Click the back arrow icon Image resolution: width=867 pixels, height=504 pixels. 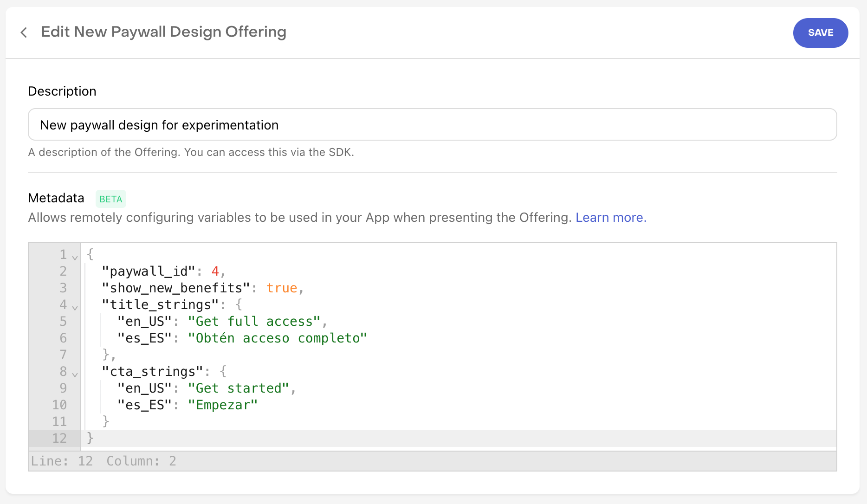pyautogui.click(x=24, y=32)
